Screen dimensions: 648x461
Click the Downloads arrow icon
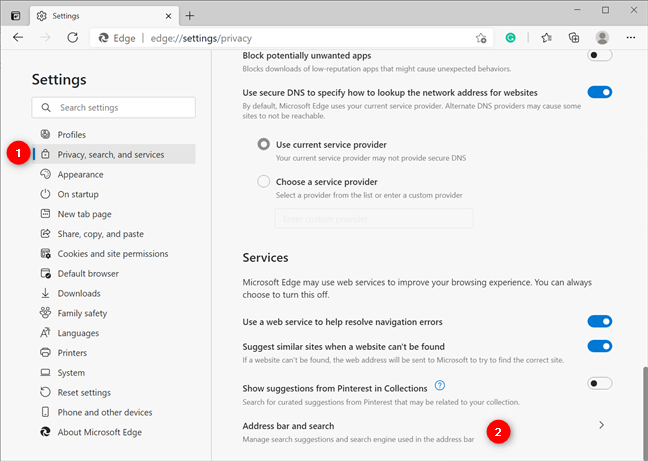click(x=45, y=293)
